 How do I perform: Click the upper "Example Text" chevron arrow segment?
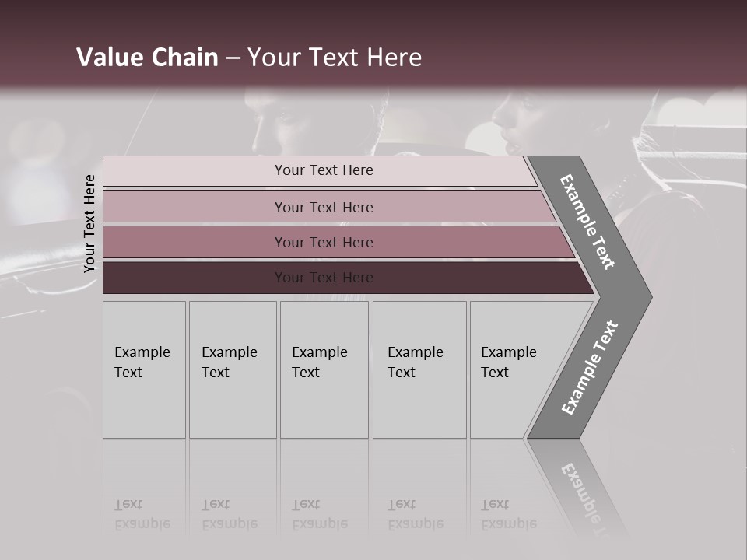(x=589, y=222)
